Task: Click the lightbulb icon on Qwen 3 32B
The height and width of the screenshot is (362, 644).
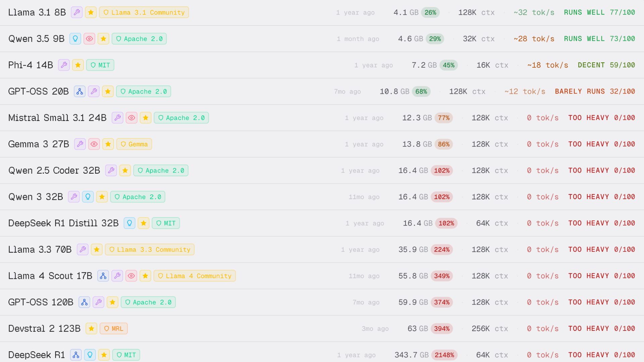Action: 88,197
